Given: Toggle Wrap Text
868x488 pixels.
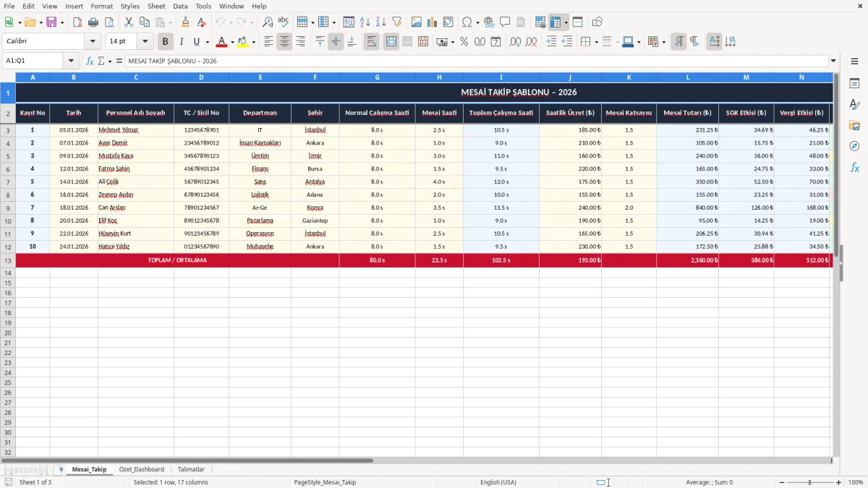Looking at the screenshot, I should point(372,42).
